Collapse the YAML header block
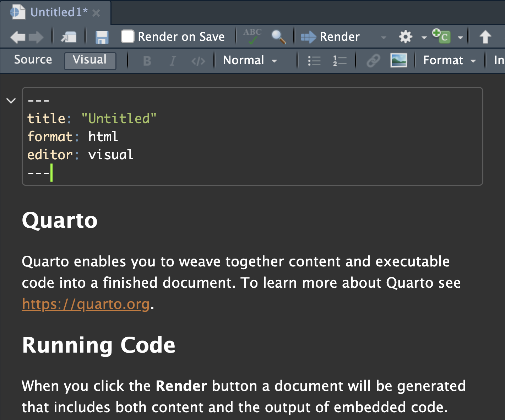The image size is (505, 420). (x=11, y=101)
